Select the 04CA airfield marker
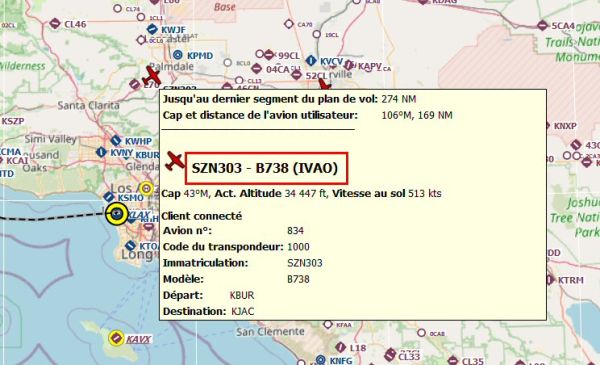Image resolution: width=600 pixels, height=365 pixels. click(x=256, y=69)
